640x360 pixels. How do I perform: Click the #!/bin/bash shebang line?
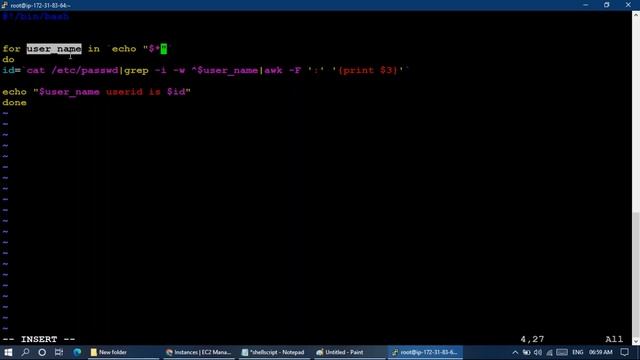tap(36, 17)
